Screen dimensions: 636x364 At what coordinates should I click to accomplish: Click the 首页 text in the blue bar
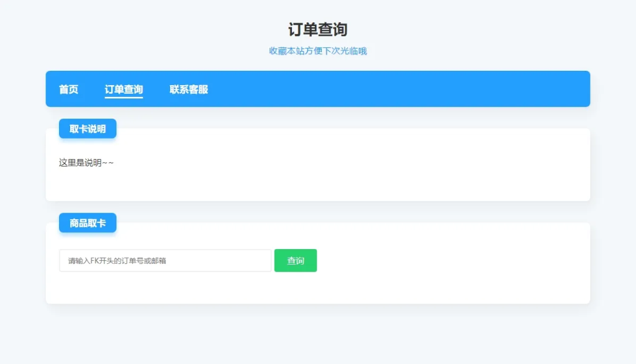pos(68,89)
